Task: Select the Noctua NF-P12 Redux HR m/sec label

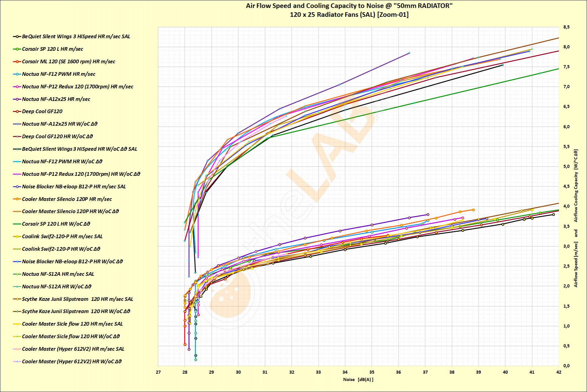Action: [x=77, y=87]
